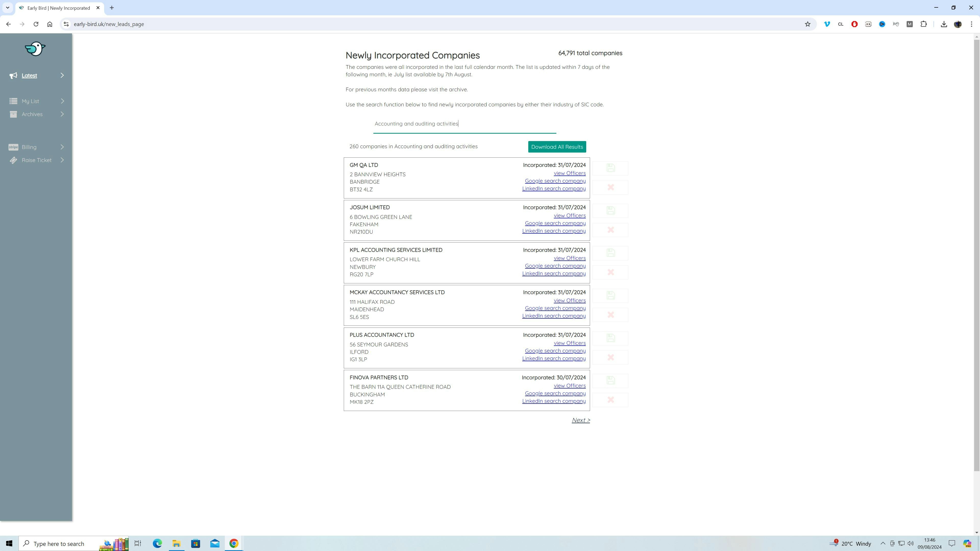Close the Early Bird tab

pyautogui.click(x=98, y=8)
